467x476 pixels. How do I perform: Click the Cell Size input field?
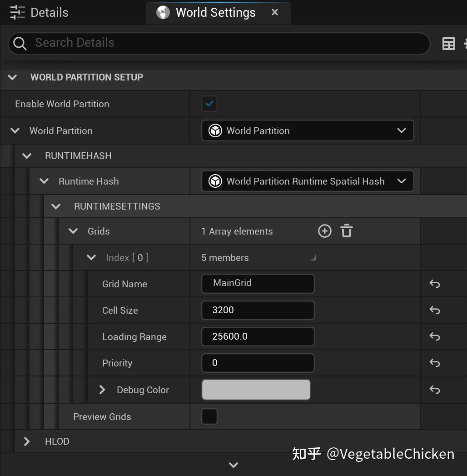tap(258, 310)
